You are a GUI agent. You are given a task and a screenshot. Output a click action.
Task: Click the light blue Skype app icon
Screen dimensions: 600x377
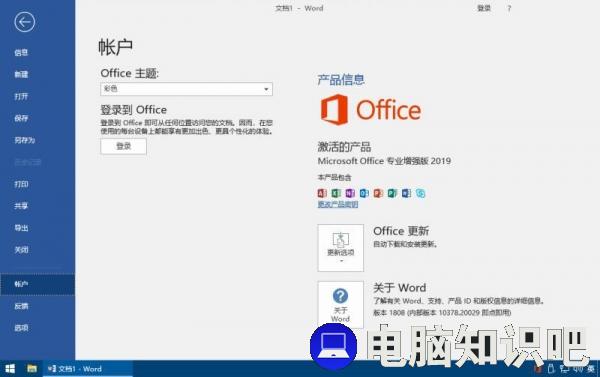421,193
